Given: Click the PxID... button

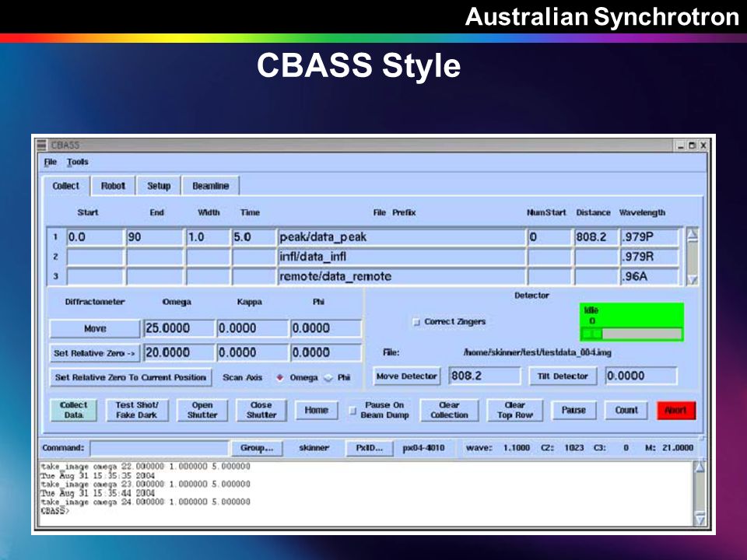Looking at the screenshot, I should click(x=369, y=448).
